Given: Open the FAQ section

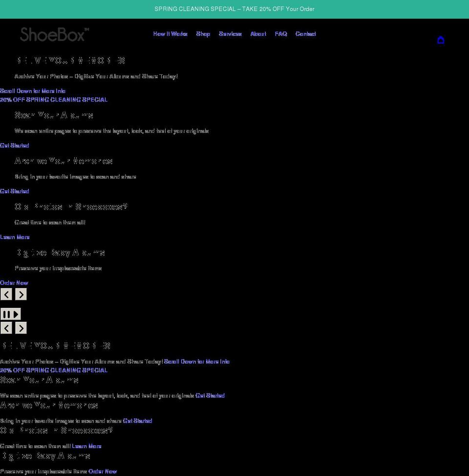Looking at the screenshot, I should [x=281, y=34].
